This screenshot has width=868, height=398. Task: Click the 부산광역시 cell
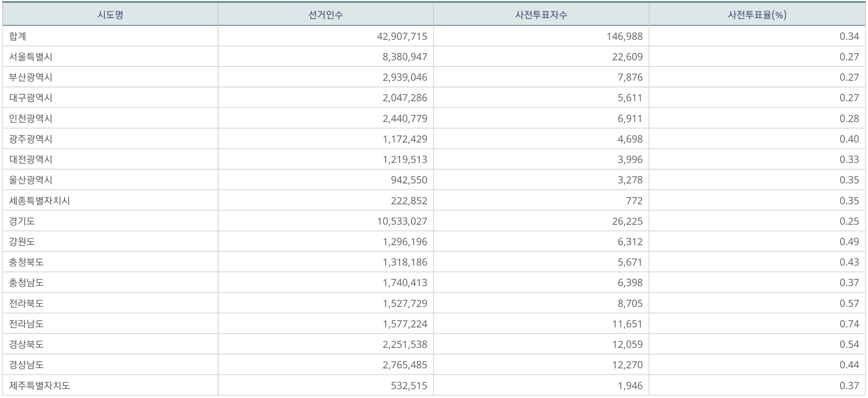coord(31,77)
